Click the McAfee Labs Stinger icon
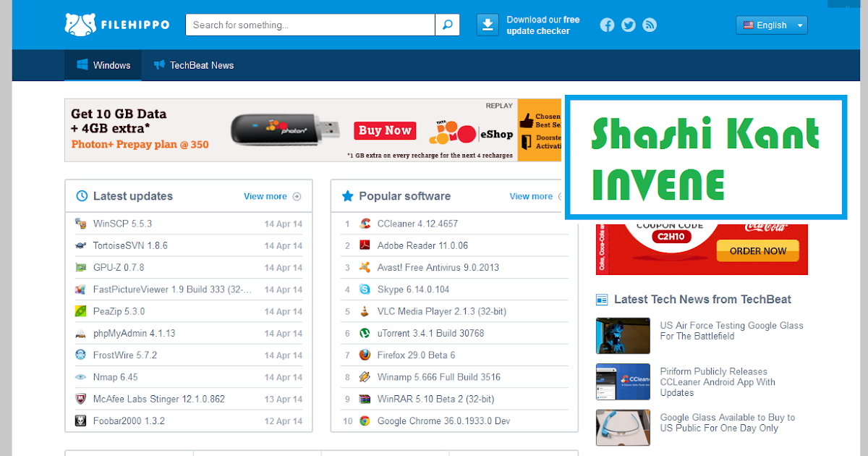The image size is (868, 456). pos(81,399)
